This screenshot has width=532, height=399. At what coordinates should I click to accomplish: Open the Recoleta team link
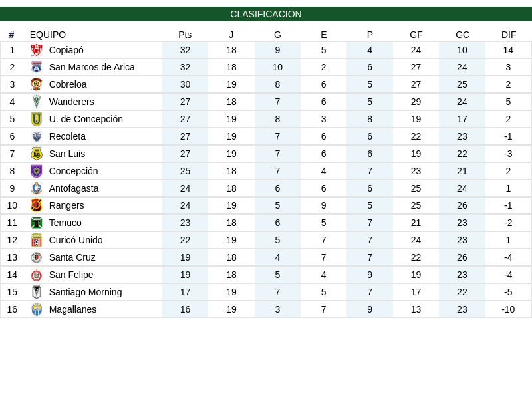(67, 136)
